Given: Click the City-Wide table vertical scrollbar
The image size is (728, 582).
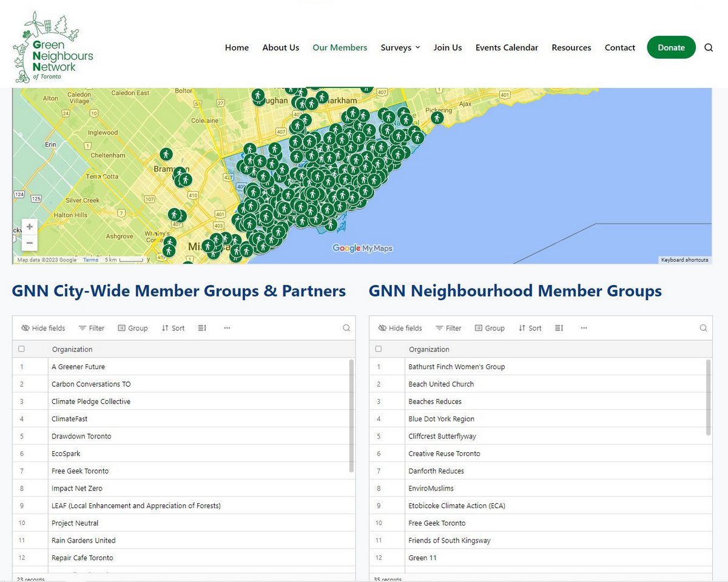Looking at the screenshot, I should (351, 416).
